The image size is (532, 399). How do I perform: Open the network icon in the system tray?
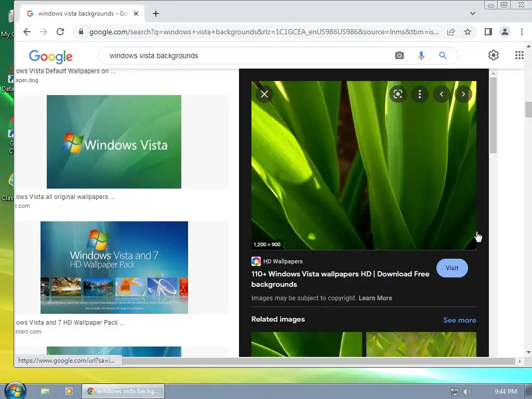454,392
